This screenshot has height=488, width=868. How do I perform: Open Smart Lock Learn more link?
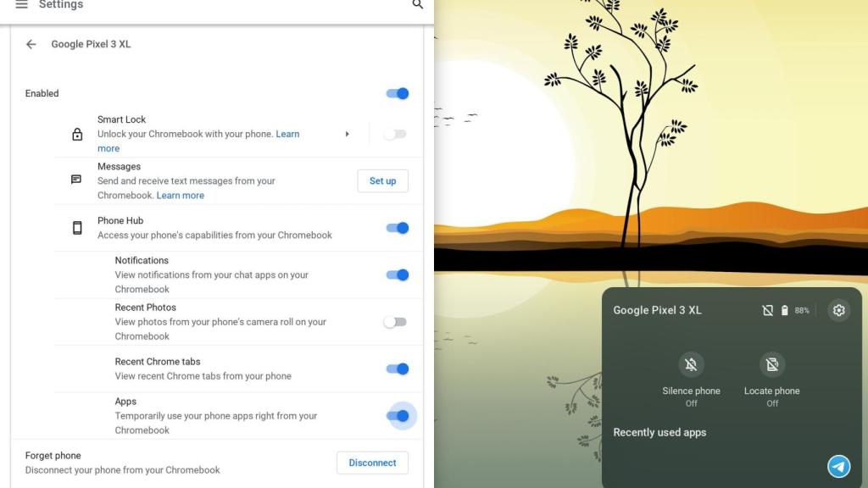(287, 134)
